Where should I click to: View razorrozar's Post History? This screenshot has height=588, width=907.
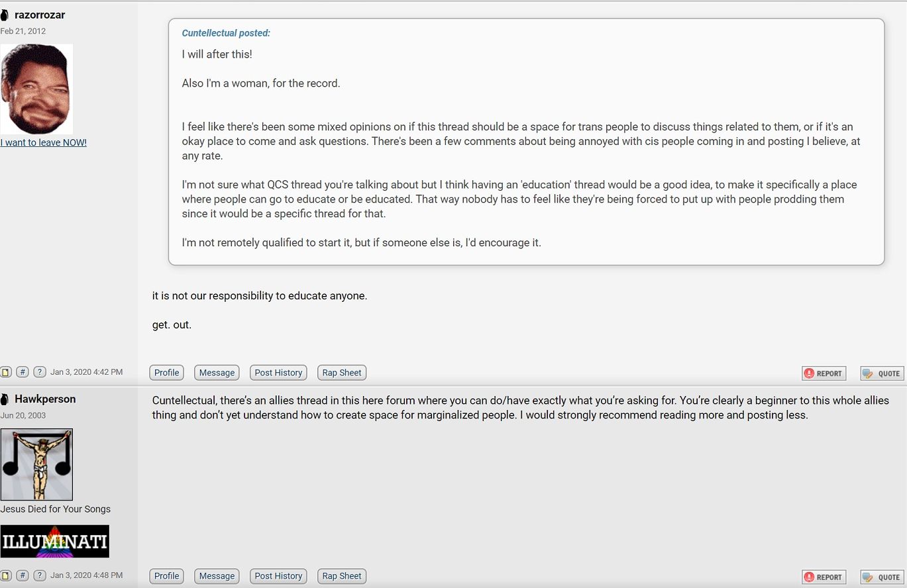[278, 373]
